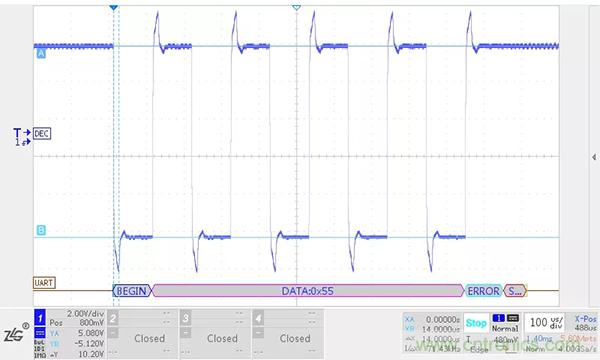Select the BEGIN decoded segment
Screen dimensions: 600x360
coord(132,291)
